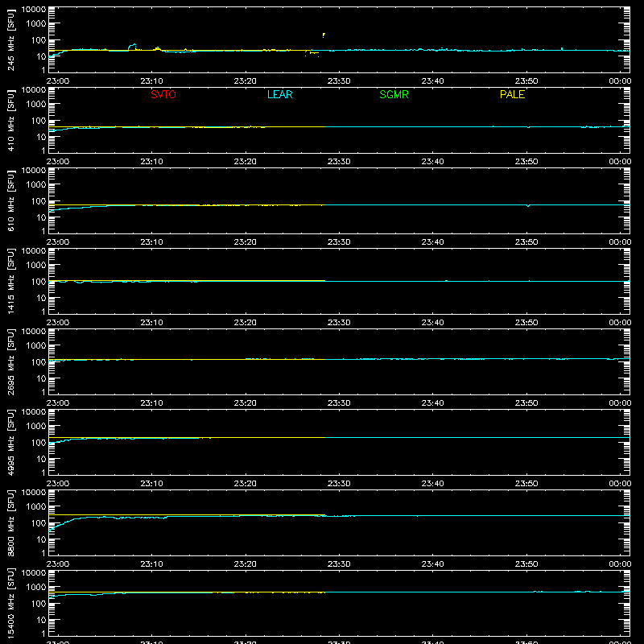Click the 00:00 tick label under 245 MHz panel
644x644 pixels.
coord(620,81)
